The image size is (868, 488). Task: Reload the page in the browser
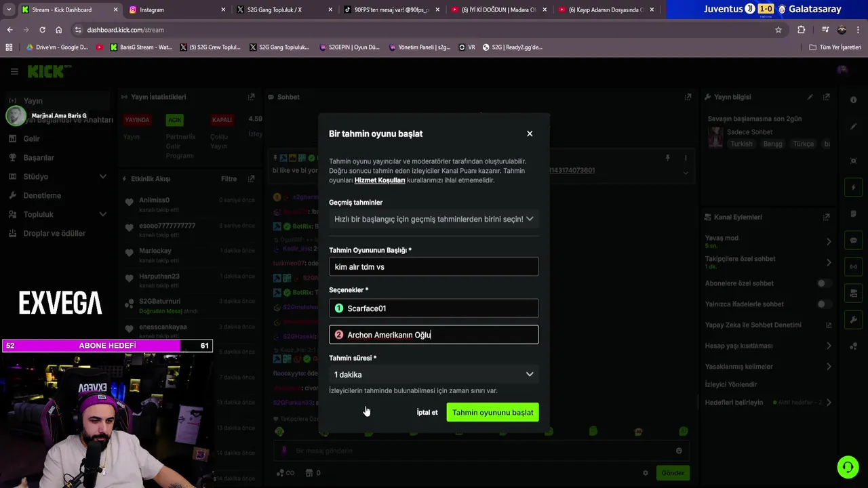tap(42, 30)
